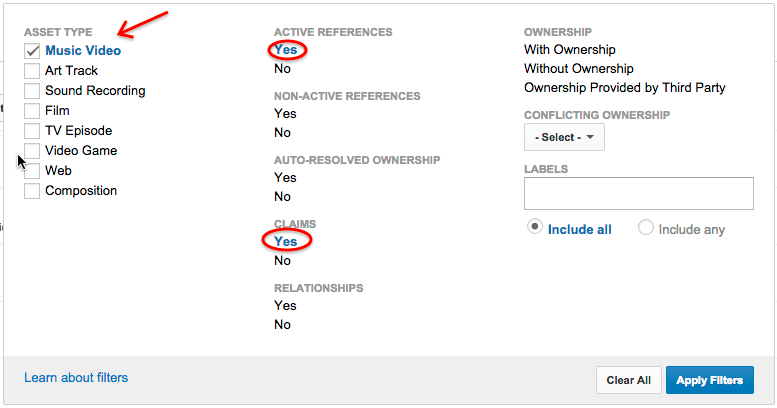Uncheck the Music Video checkbox
Screen dimensions: 777x408
(x=32, y=51)
